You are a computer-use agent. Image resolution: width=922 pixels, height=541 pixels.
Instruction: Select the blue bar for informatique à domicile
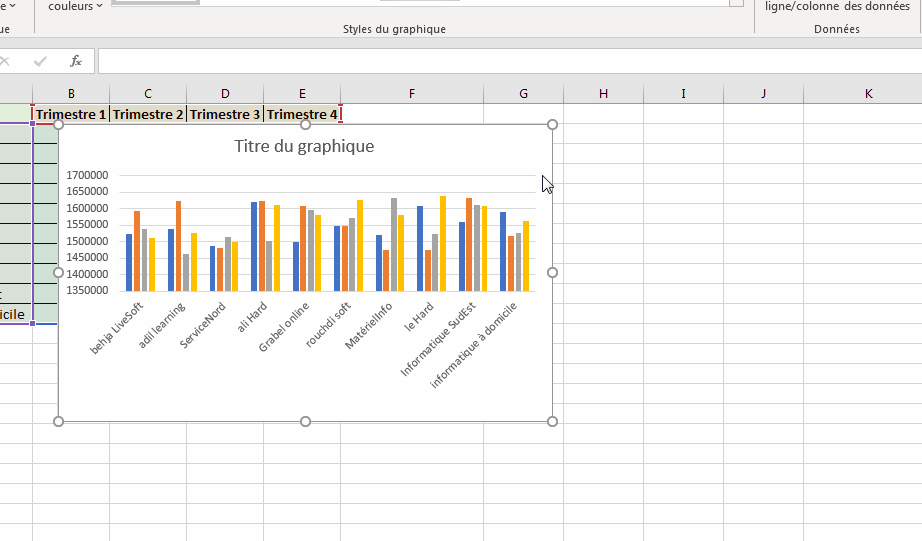click(503, 252)
